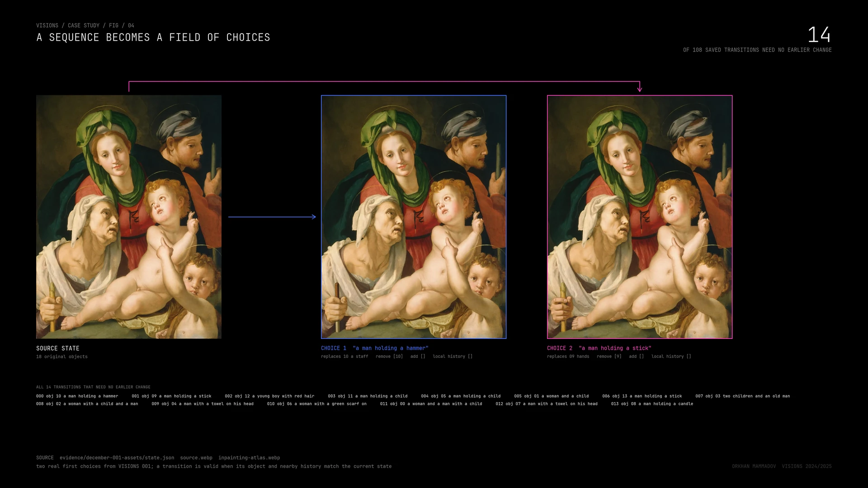
Task: Click 'replaces 10 a staff' under Choice 1
Action: pyautogui.click(x=344, y=357)
